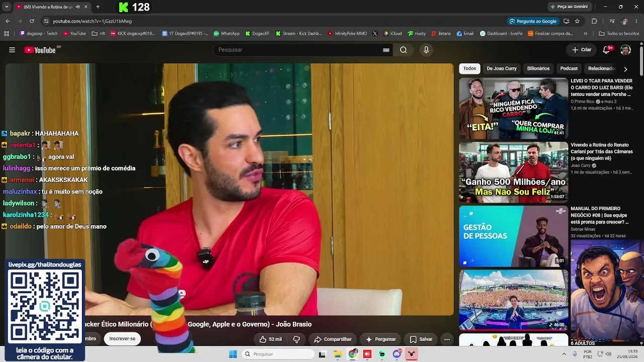Click the Salvar button

[x=421, y=339]
